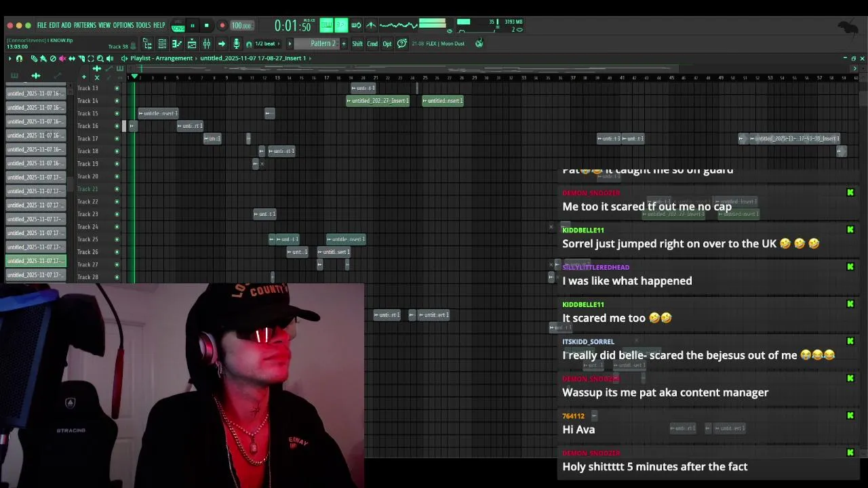Open the TOOLS menu
The width and height of the screenshot is (868, 488).
tap(143, 25)
